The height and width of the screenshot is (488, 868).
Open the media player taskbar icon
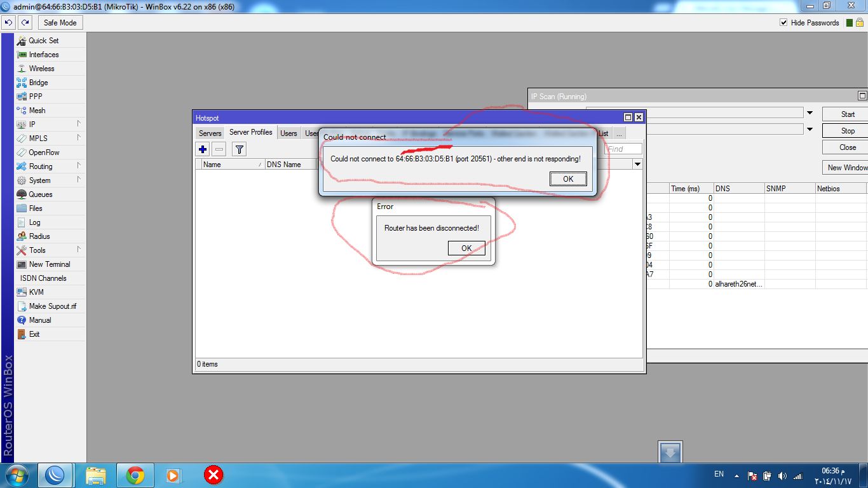172,475
